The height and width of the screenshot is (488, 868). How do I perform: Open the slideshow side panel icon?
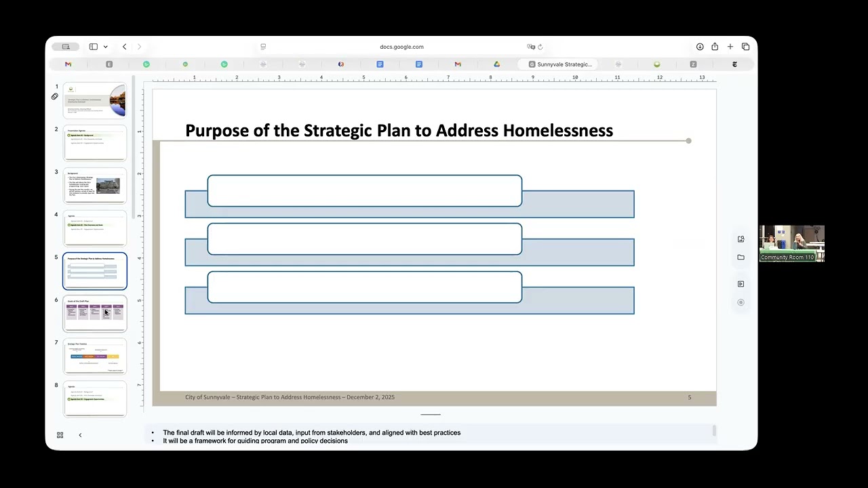[741, 283]
